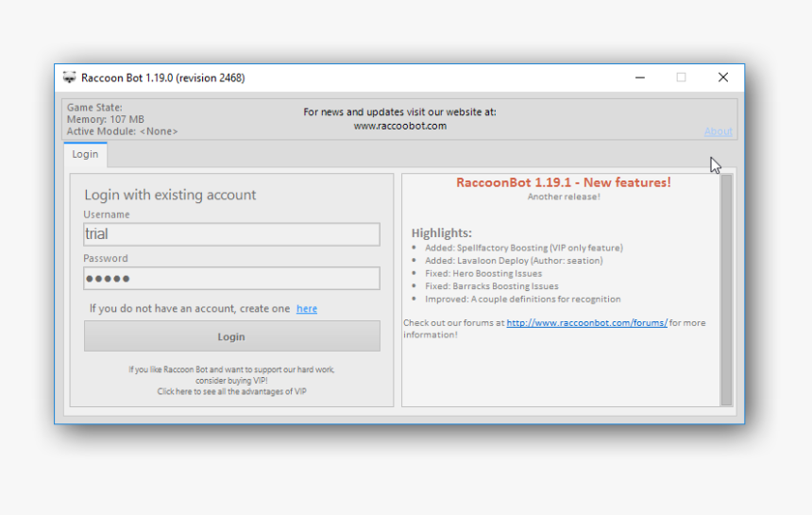Click the news panel vertical scrollbar
Viewport: 812px width, 515px height.
point(726,290)
